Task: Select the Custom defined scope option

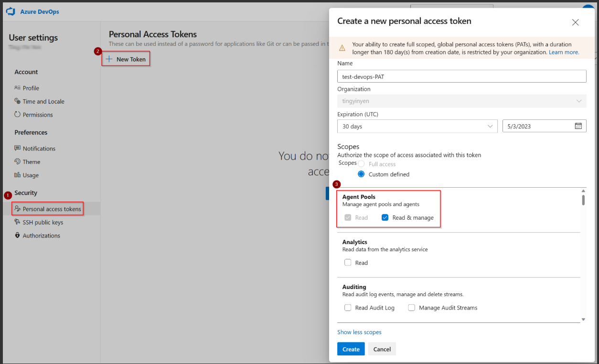Action: click(361, 174)
